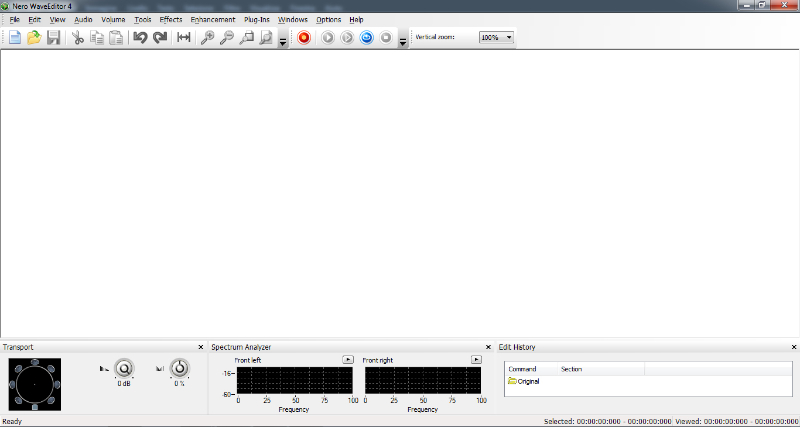Open the Enhancement menu
This screenshot has width=800, height=427.
tap(213, 19)
